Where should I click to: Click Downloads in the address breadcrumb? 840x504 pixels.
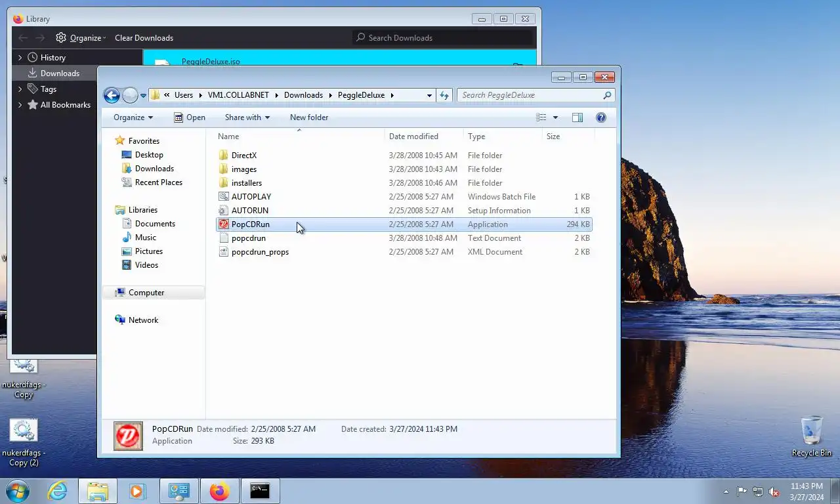point(303,95)
